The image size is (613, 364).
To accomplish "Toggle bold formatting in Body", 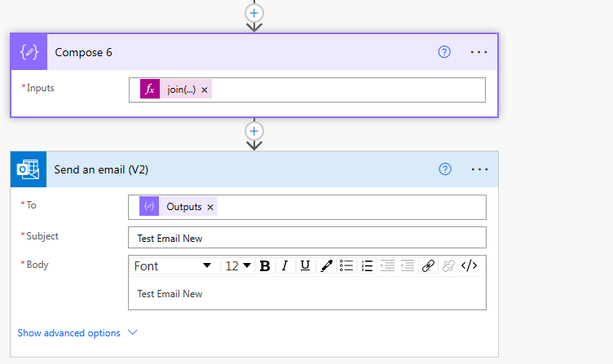I will (265, 266).
